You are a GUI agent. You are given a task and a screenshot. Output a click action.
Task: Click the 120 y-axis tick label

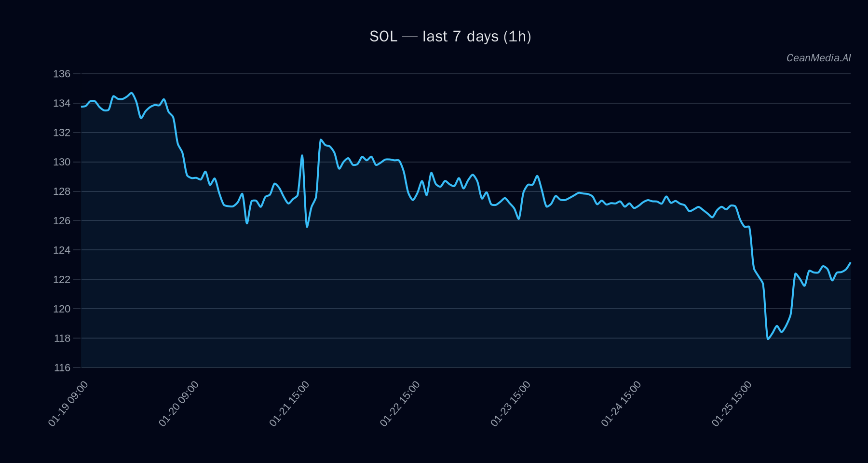pyautogui.click(x=63, y=309)
